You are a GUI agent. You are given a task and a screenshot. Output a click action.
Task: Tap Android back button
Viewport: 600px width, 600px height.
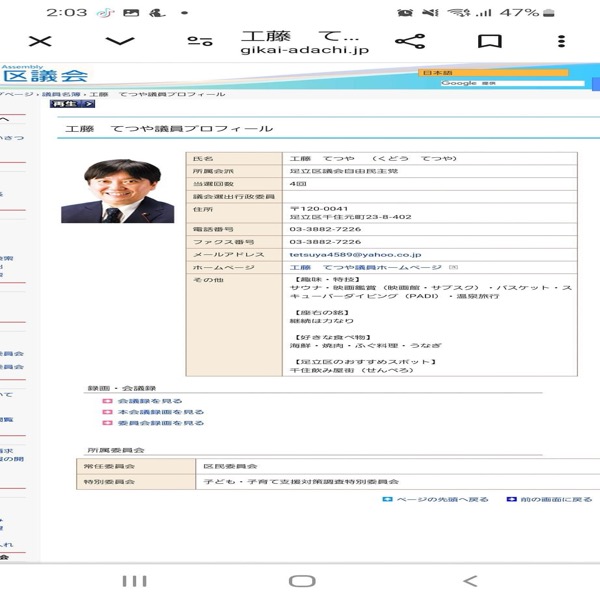[470, 581]
